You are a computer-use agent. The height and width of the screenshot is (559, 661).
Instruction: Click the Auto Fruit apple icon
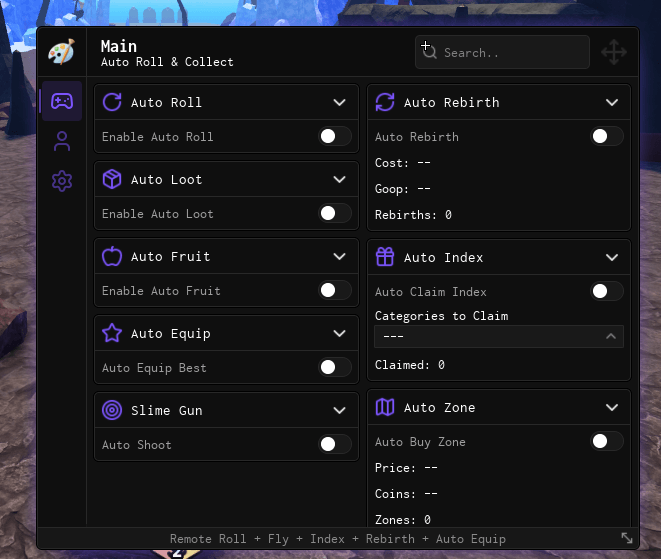point(112,256)
